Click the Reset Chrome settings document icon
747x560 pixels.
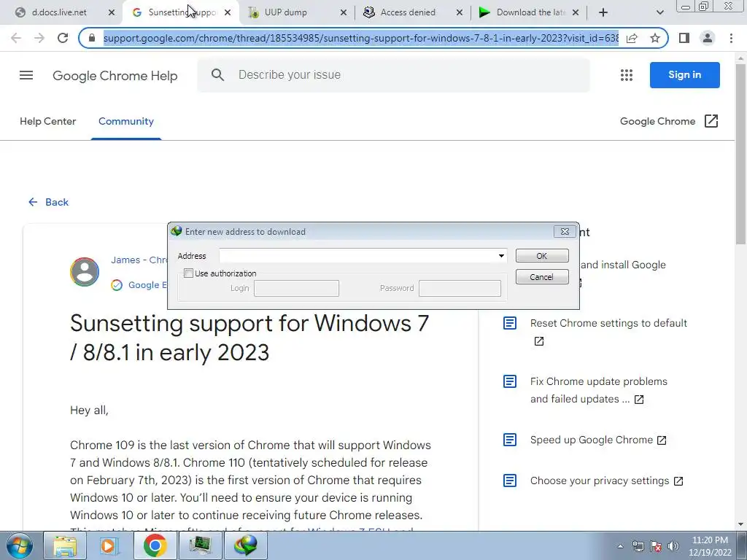pyautogui.click(x=510, y=323)
